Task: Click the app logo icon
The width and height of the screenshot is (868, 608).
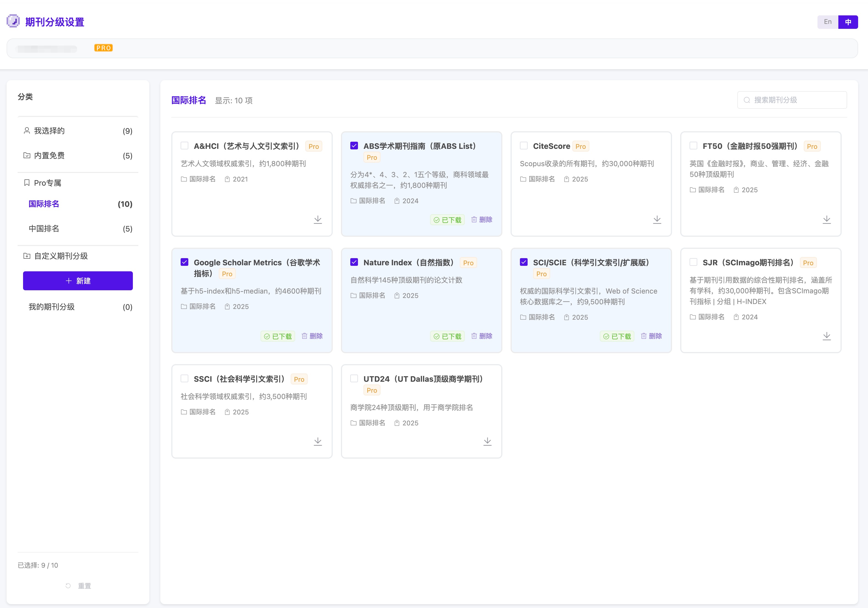Action: (x=13, y=21)
